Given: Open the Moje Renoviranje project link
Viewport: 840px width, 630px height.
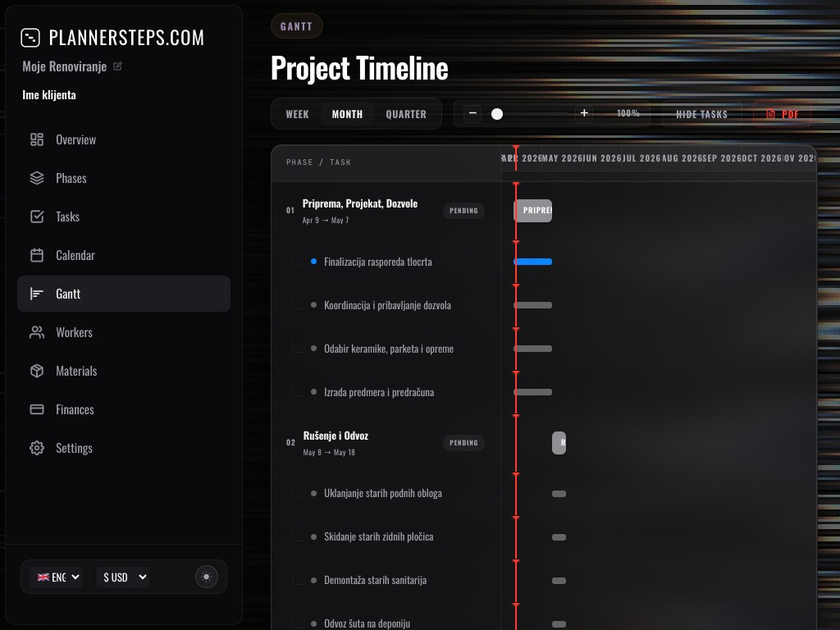Looking at the screenshot, I should [x=65, y=66].
